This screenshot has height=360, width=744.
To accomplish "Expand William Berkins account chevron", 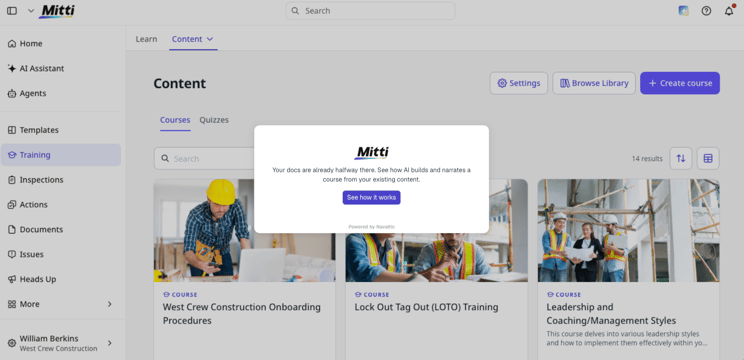I will coord(110,343).
